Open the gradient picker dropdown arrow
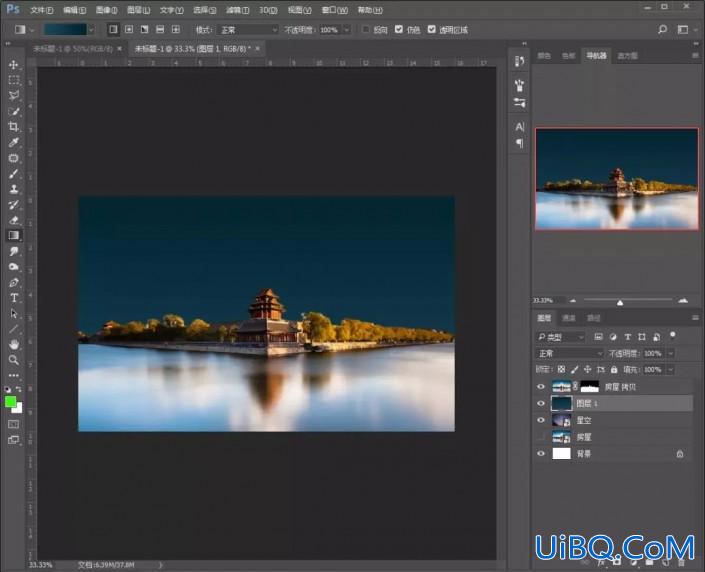705x572 pixels. pos(91,30)
